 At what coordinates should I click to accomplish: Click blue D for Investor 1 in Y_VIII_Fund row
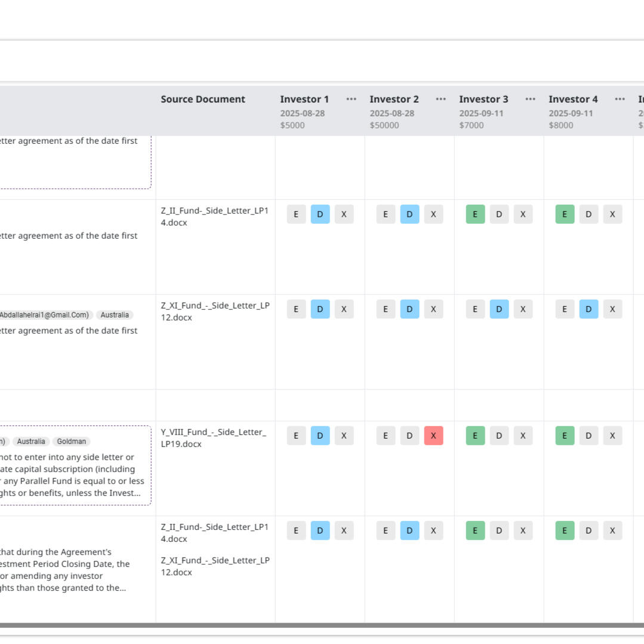pyautogui.click(x=320, y=436)
